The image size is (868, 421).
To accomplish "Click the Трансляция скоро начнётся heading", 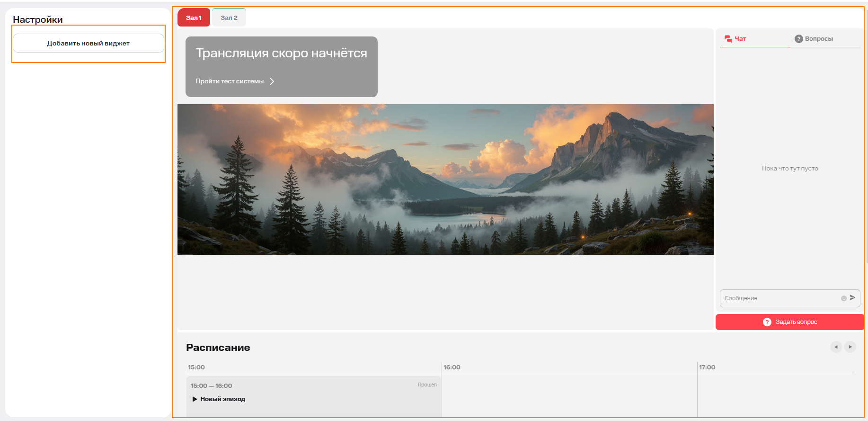I will (282, 53).
